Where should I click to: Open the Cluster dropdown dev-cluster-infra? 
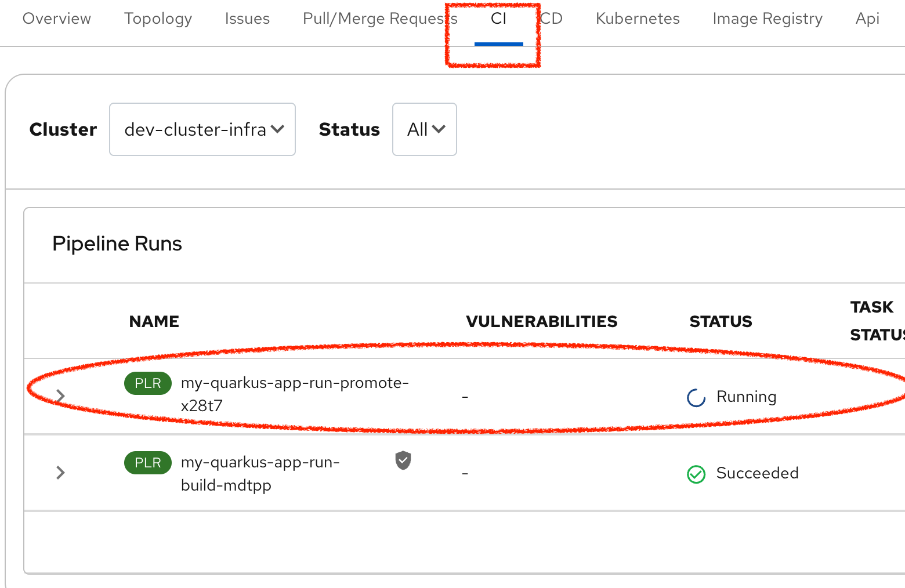202,129
